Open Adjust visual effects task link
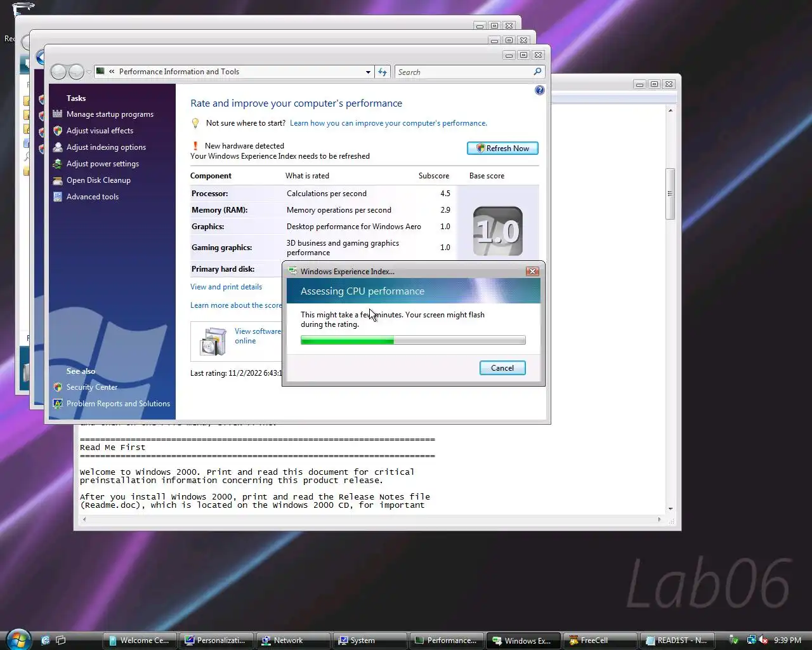Screen dimensions: 812x650 click(x=100, y=131)
